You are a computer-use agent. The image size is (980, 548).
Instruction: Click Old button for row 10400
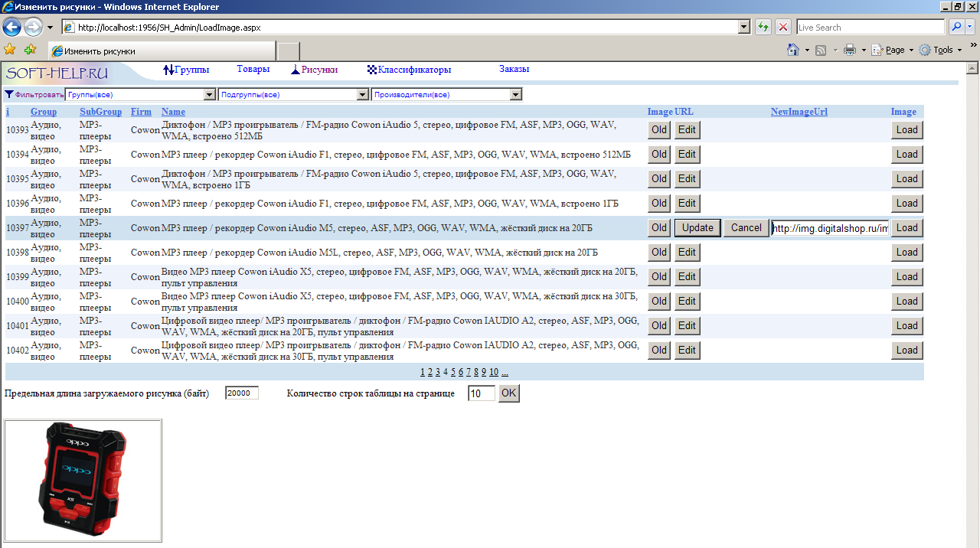click(x=659, y=302)
